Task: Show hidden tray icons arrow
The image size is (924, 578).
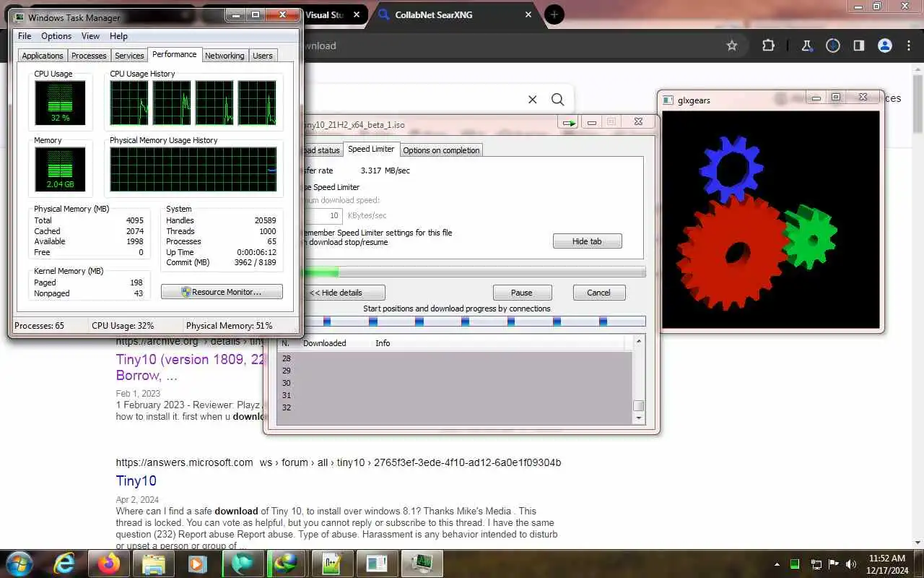Action: (x=777, y=564)
